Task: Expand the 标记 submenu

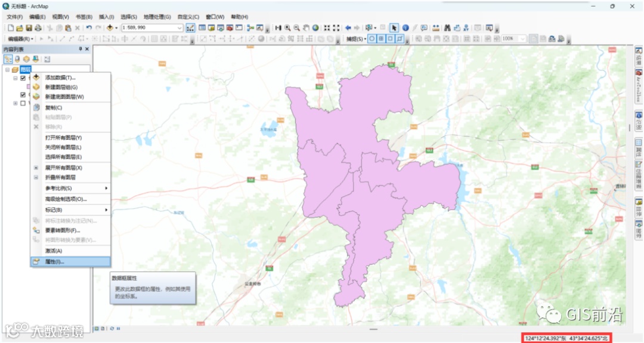Action: coord(70,210)
